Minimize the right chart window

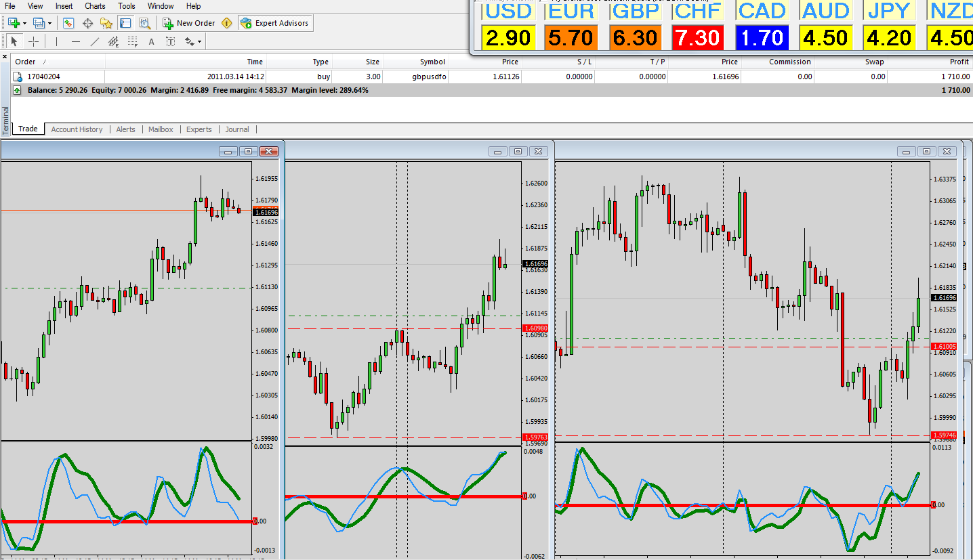pos(908,152)
